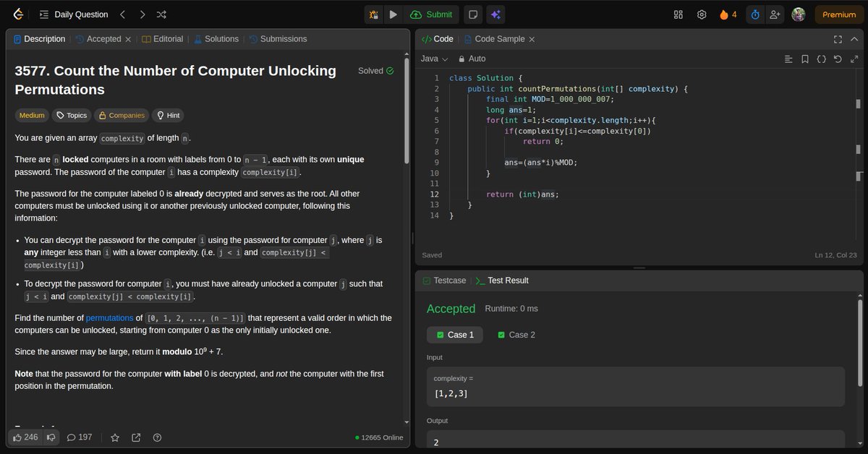Collapse the Code panel with its chevron
868x454 pixels.
[x=854, y=39]
